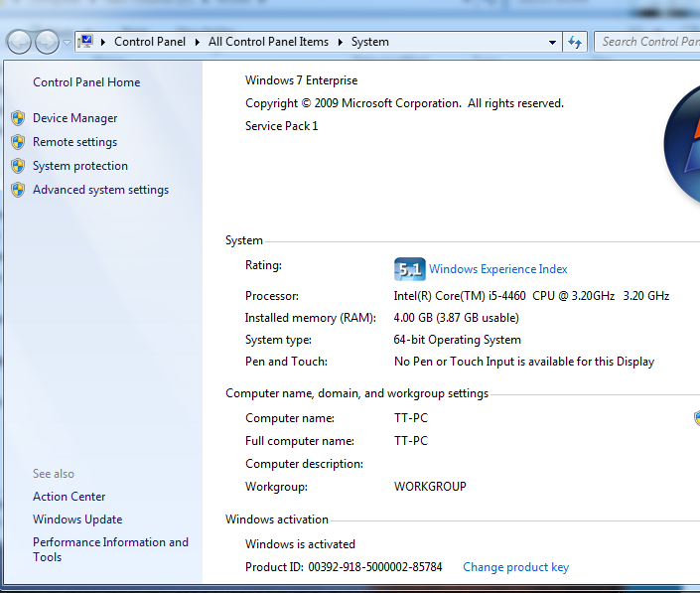The width and height of the screenshot is (700, 593).
Task: Click the Forward navigation arrow button
Action: coord(47,43)
